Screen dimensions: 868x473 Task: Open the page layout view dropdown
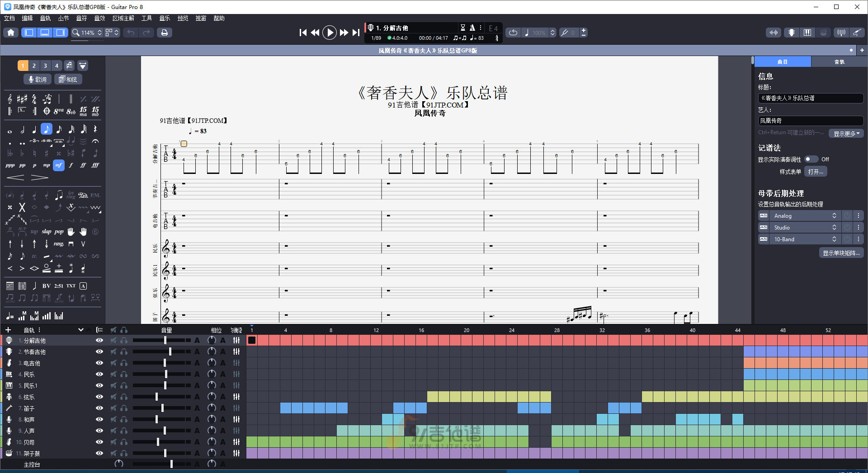coord(112,33)
